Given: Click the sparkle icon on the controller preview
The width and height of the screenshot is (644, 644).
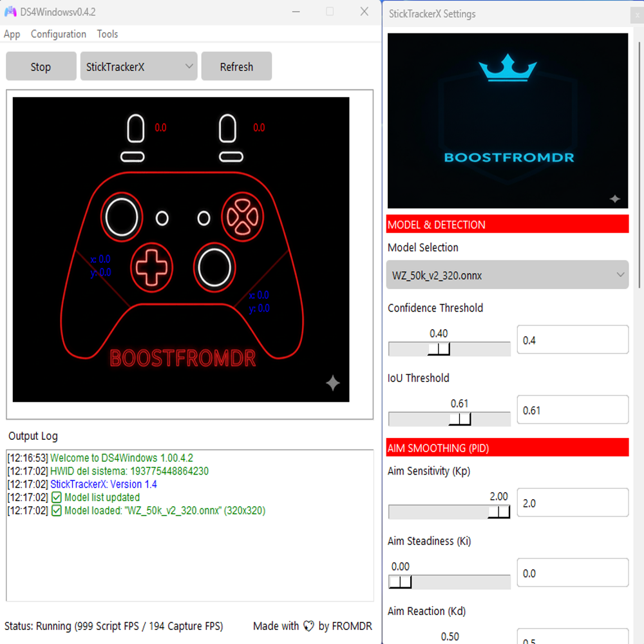Looking at the screenshot, I should [333, 383].
